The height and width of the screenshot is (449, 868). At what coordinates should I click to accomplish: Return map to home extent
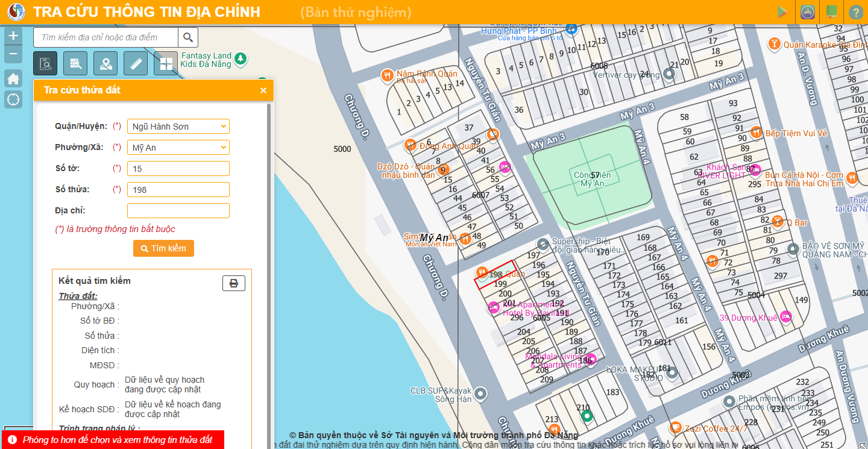(13, 78)
